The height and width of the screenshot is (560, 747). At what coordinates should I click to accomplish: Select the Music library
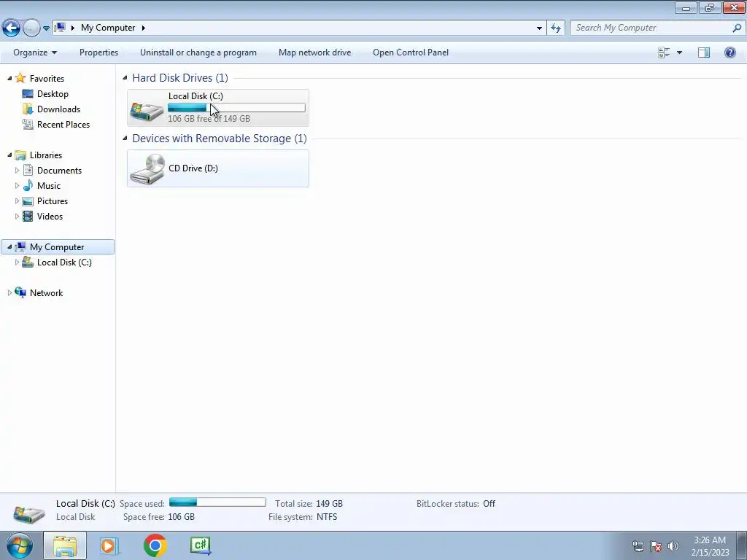coord(49,185)
